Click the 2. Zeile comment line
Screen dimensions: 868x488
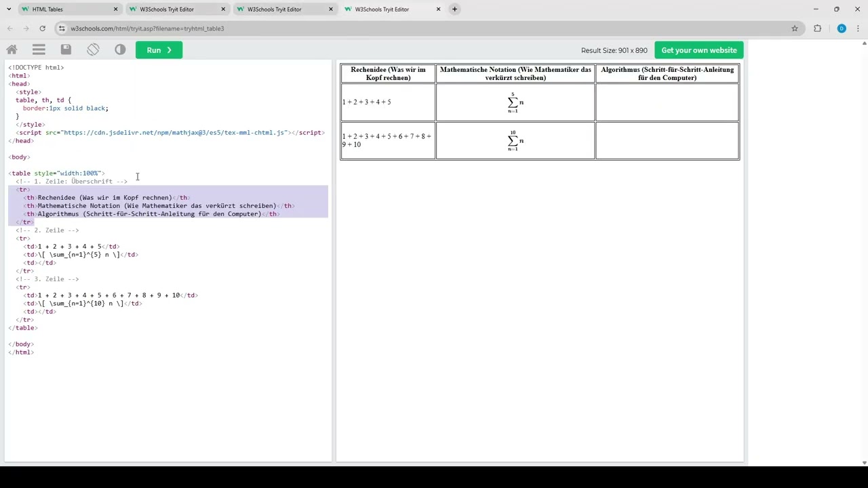pos(47,230)
